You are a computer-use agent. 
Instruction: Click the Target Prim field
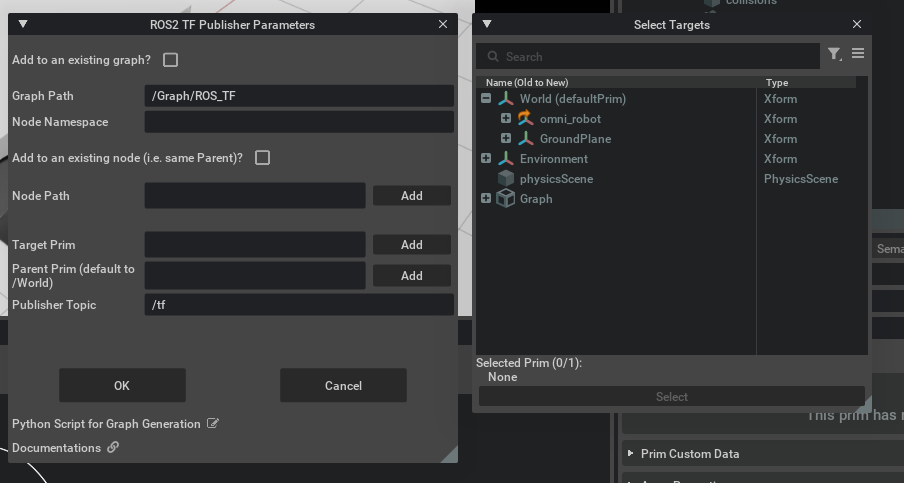[255, 245]
